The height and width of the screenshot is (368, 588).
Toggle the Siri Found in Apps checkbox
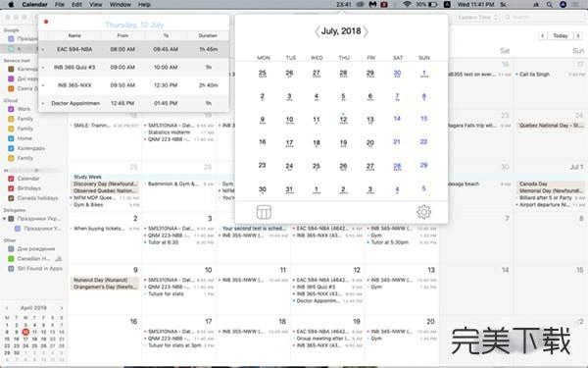[11, 269]
